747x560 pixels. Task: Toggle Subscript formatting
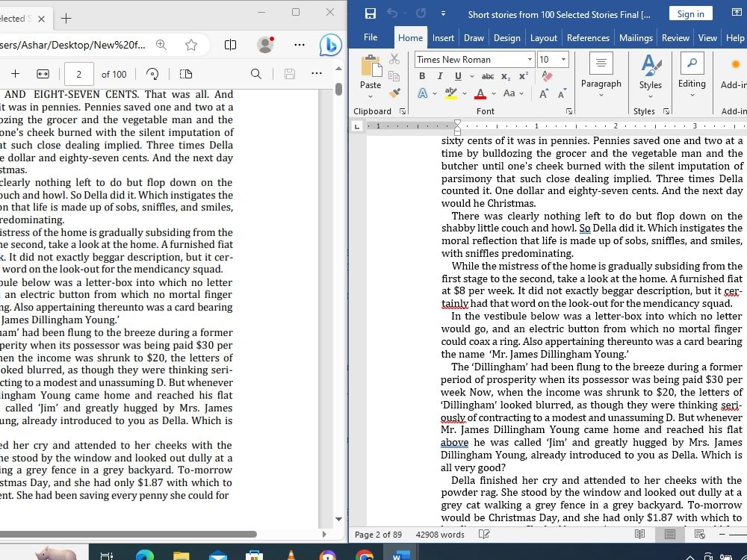(506, 76)
